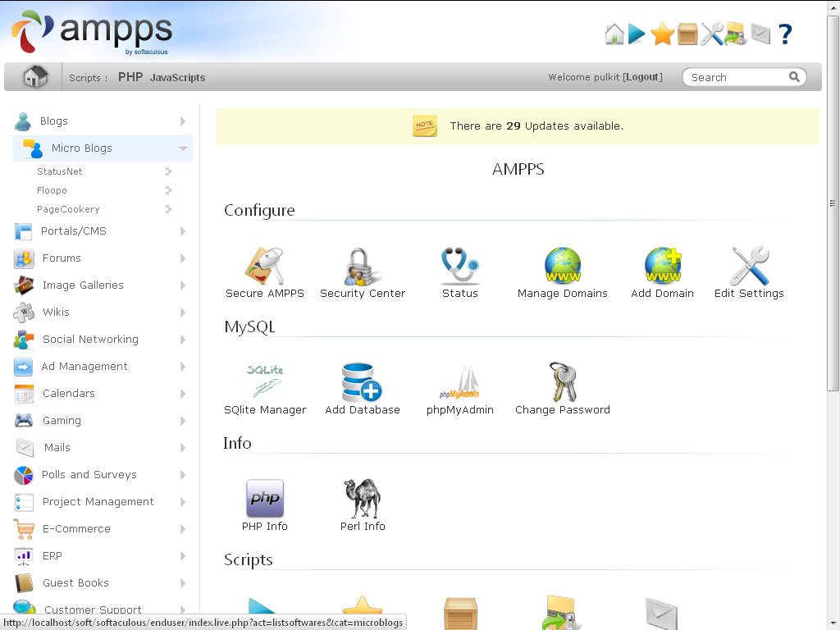Click the blue play arrow in top toolbar
This screenshot has height=630, width=840.
pos(637,34)
